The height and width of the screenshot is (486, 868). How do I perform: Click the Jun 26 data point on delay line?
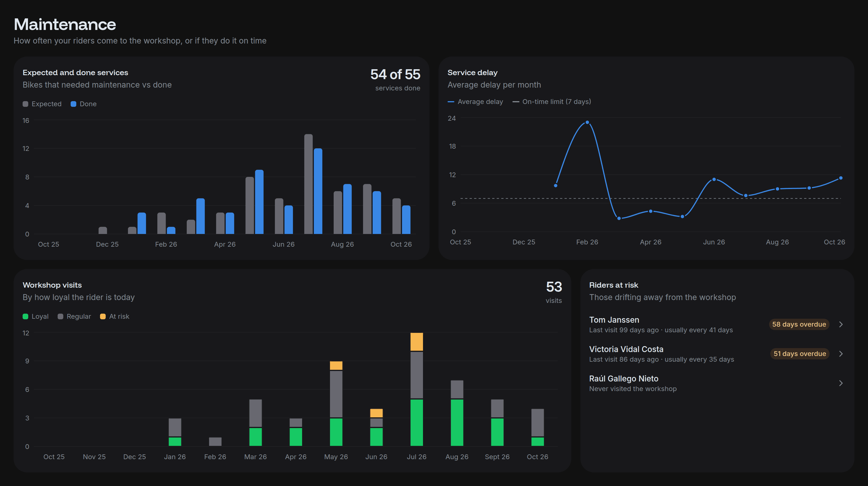pyautogui.click(x=714, y=179)
